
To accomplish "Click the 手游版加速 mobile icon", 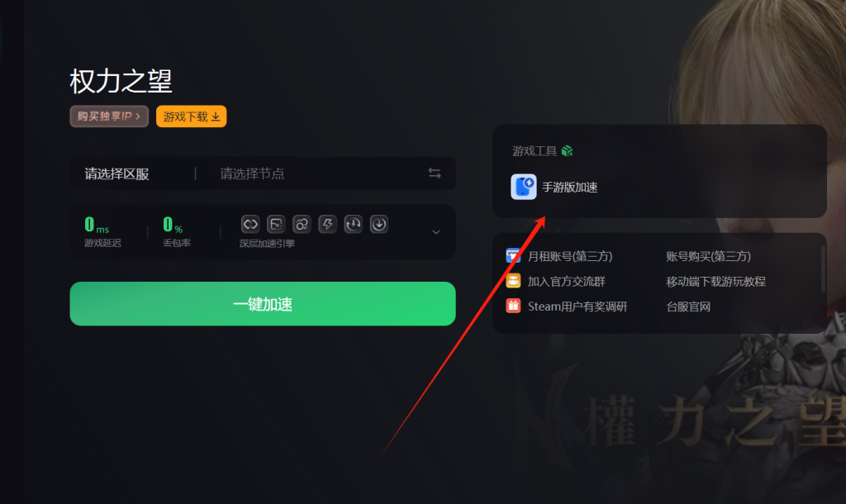I will [x=523, y=187].
